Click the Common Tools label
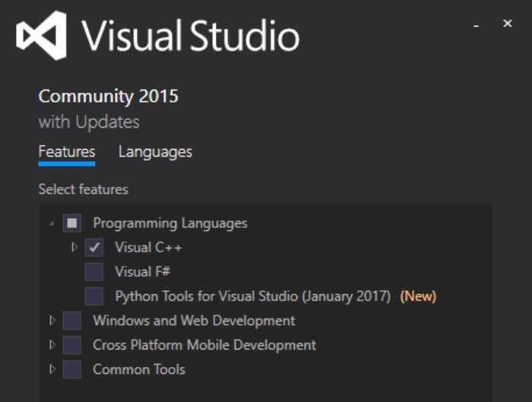Image resolution: width=532 pixels, height=402 pixels. point(139,369)
